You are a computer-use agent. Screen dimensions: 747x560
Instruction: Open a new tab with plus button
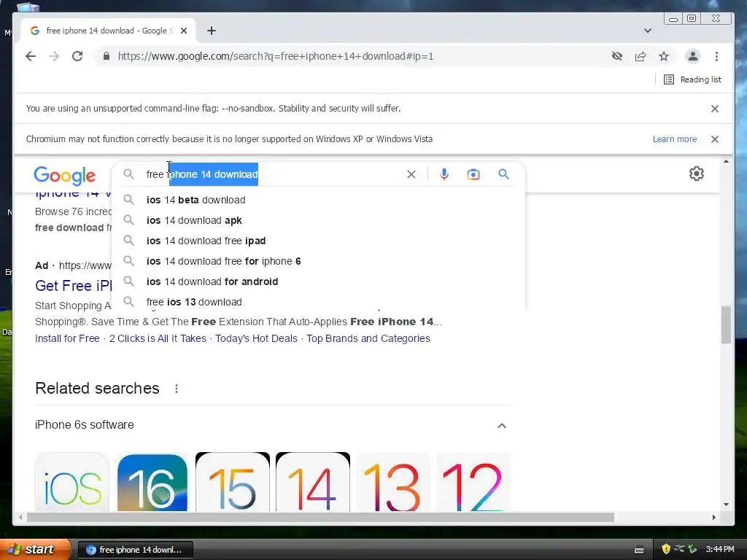pos(212,31)
